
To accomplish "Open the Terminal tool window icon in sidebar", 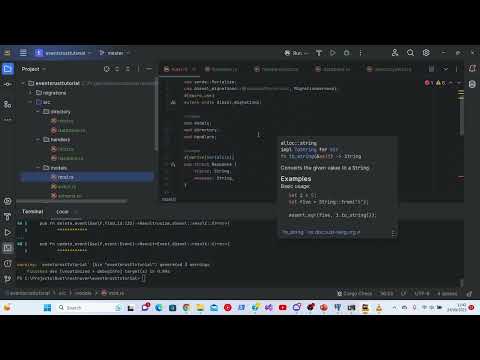I will (8, 248).
